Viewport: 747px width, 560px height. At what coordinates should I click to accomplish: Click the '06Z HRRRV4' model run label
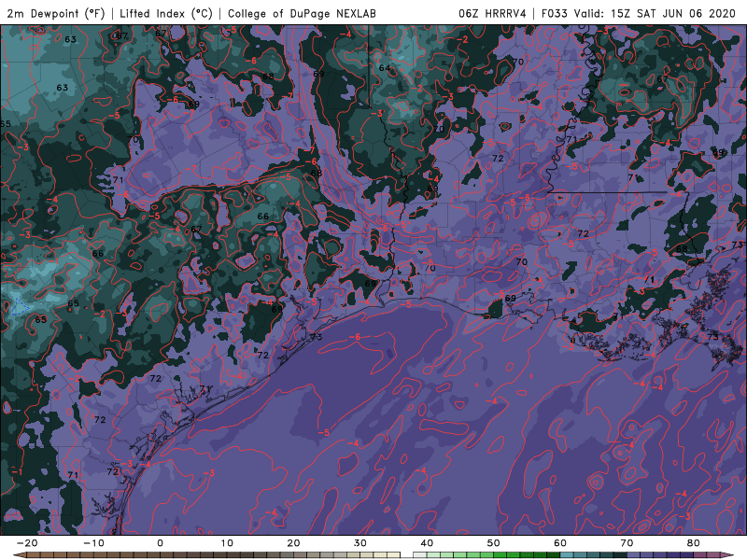492,13
